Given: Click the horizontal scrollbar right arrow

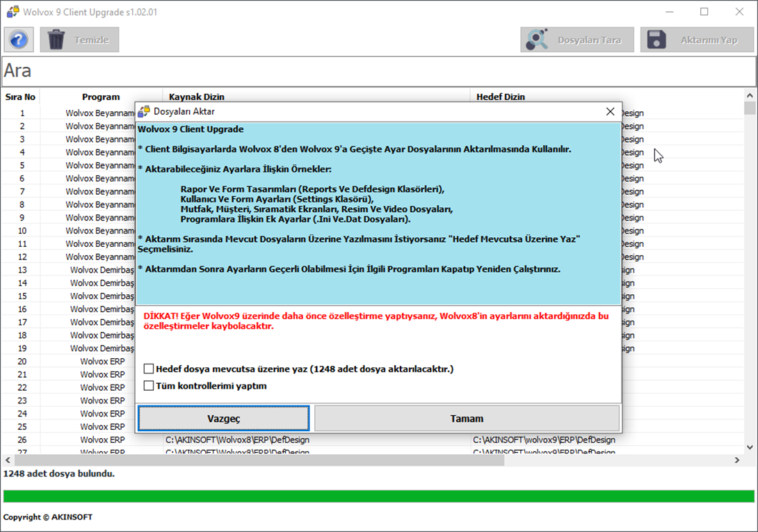Looking at the screenshot, I should [x=737, y=460].
